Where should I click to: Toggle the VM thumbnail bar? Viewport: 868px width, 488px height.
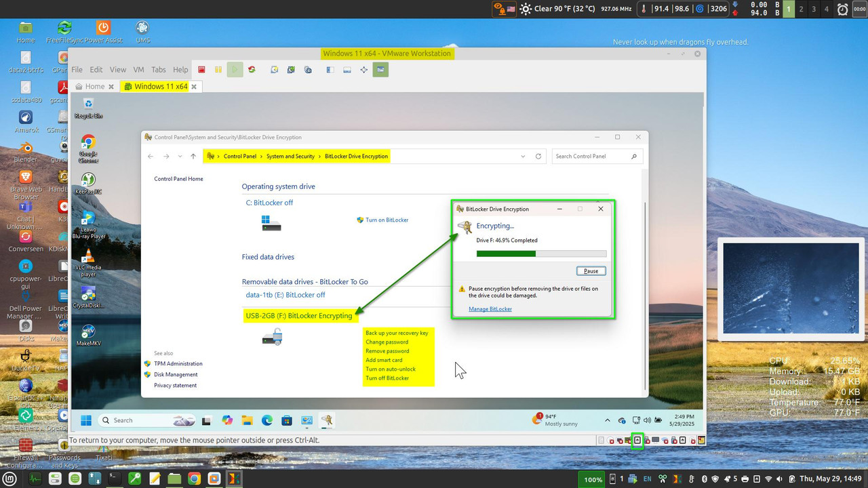(347, 69)
